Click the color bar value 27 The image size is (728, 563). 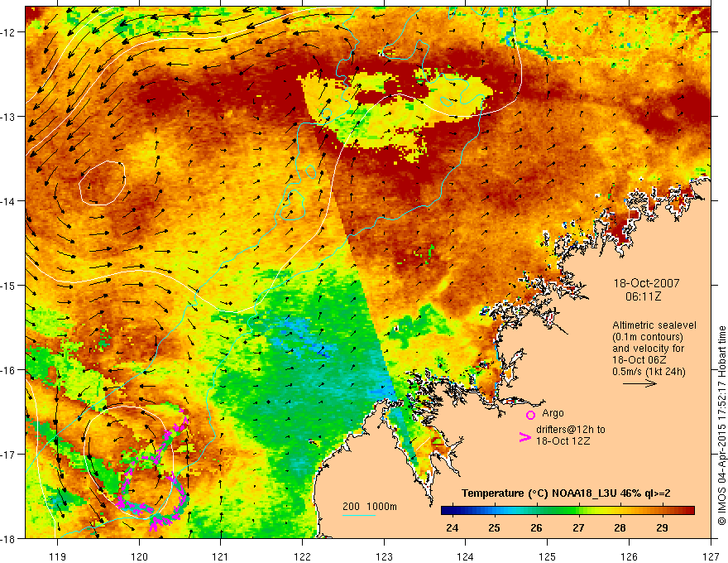(578, 527)
